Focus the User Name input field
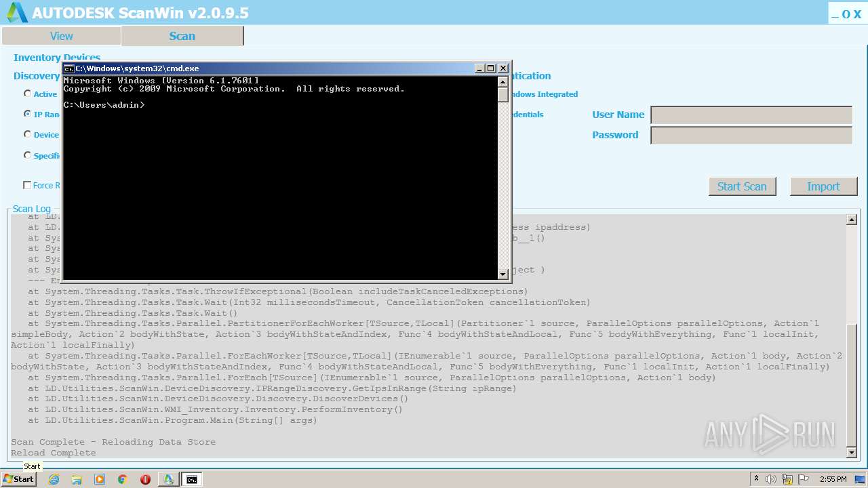Image resolution: width=868 pixels, height=488 pixels. pyautogui.click(x=751, y=115)
